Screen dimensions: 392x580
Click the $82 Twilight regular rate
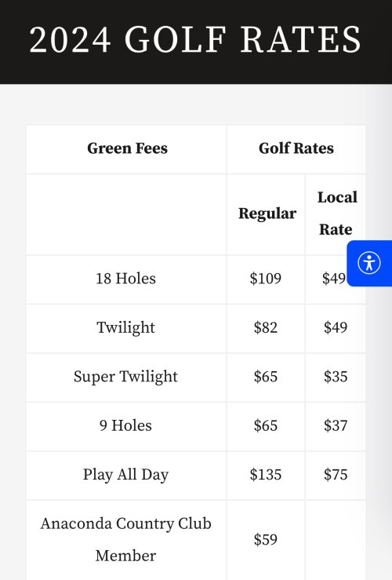coord(265,328)
